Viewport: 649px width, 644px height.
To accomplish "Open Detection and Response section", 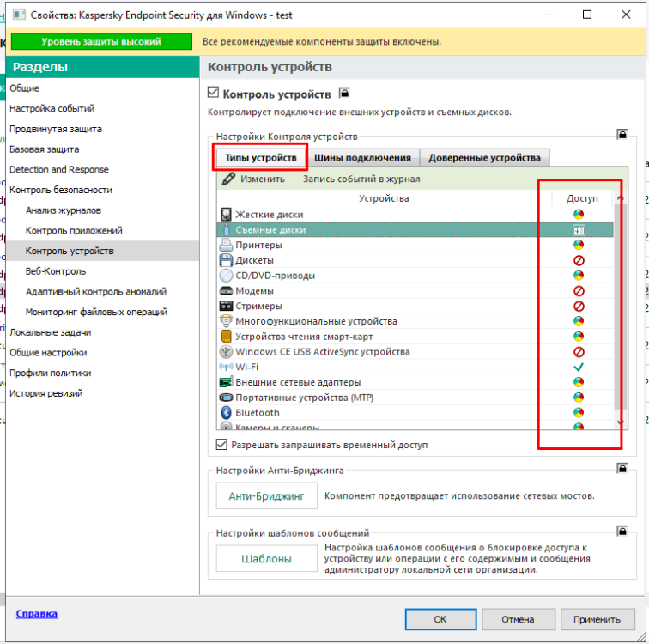I will click(59, 169).
